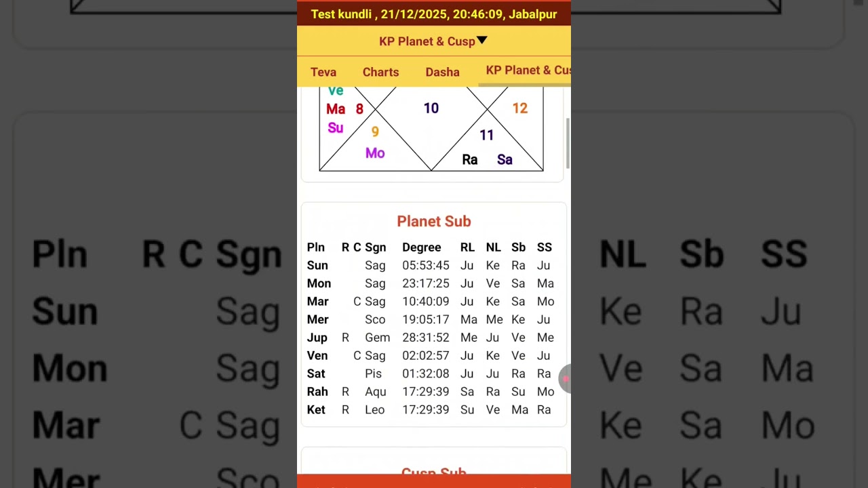Click house number 12 in chart
This screenshot has height=488, width=868.
[519, 108]
